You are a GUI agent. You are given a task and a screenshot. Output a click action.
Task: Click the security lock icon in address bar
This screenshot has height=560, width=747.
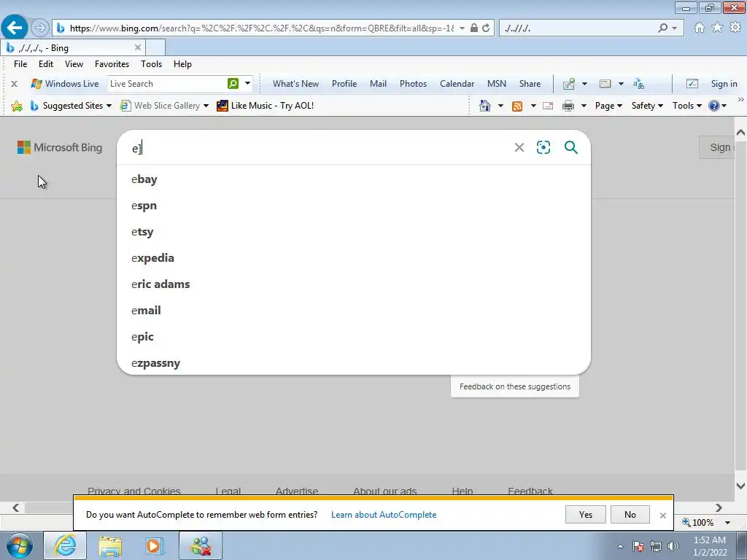[x=474, y=28]
